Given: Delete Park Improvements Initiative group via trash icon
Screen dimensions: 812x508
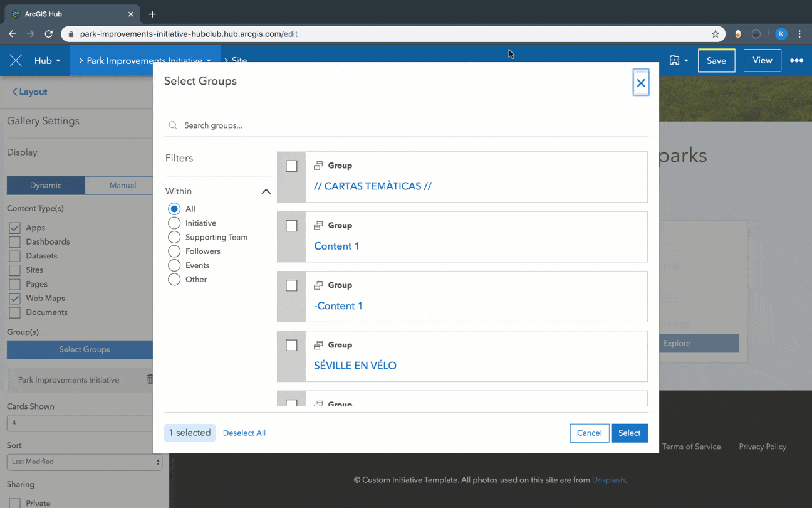Looking at the screenshot, I should (x=149, y=379).
